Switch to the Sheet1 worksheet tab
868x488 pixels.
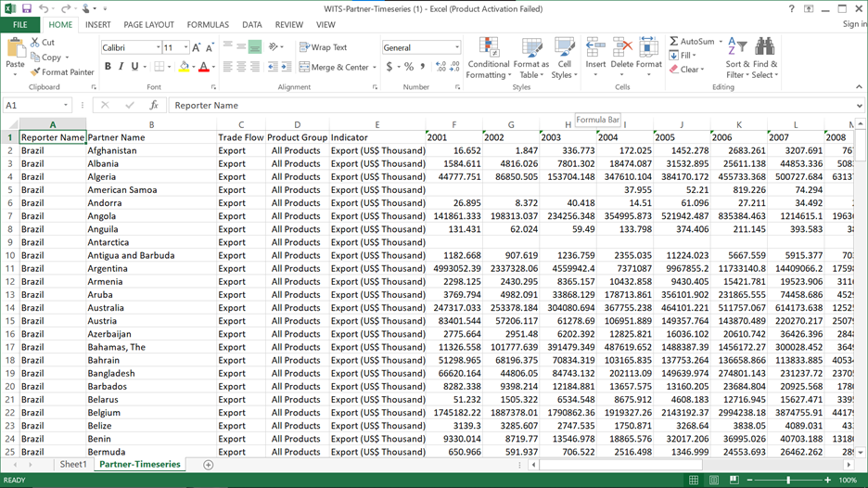tap(73, 464)
